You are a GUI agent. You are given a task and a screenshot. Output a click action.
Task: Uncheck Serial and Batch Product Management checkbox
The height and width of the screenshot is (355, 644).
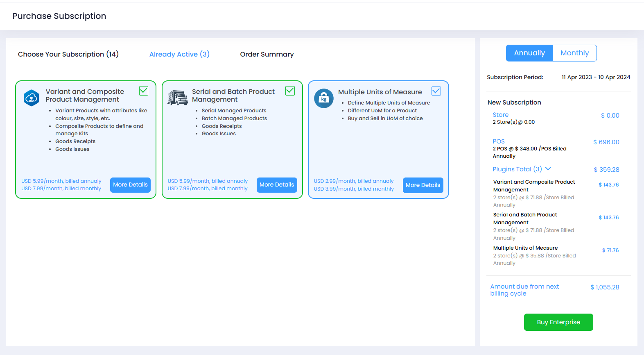290,91
